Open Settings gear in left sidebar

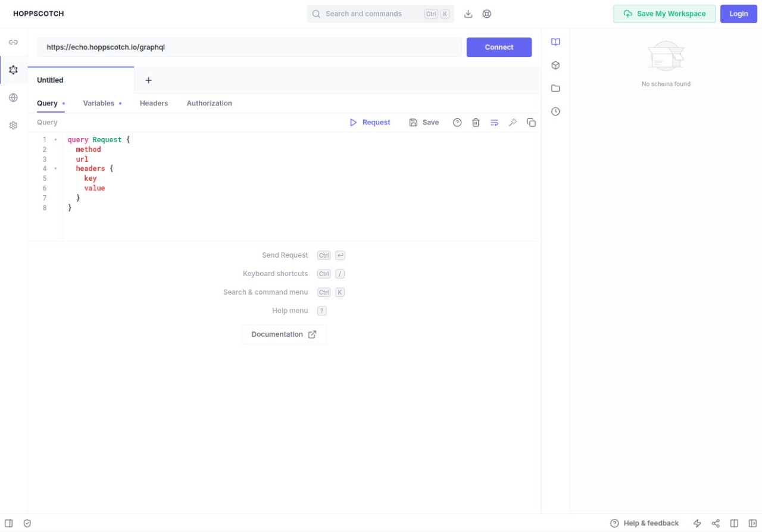tap(13, 126)
